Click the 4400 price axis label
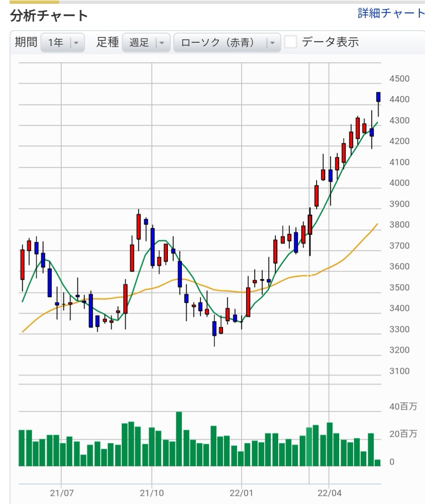The height and width of the screenshot is (504, 425). (399, 99)
